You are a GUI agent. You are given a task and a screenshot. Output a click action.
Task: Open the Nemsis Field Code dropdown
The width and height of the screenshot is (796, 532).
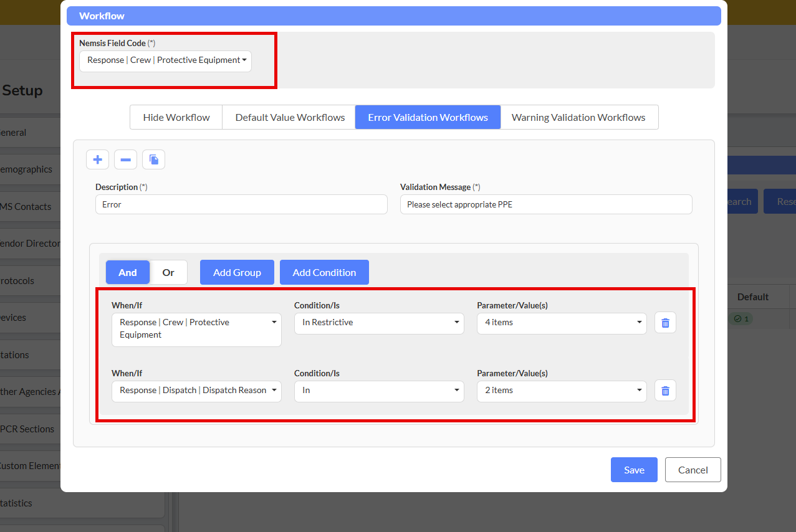click(165, 60)
